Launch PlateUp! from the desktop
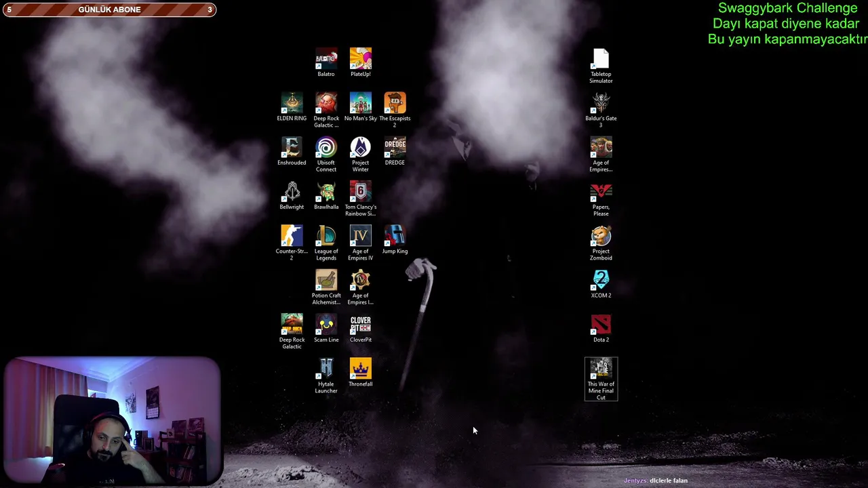 click(x=361, y=62)
